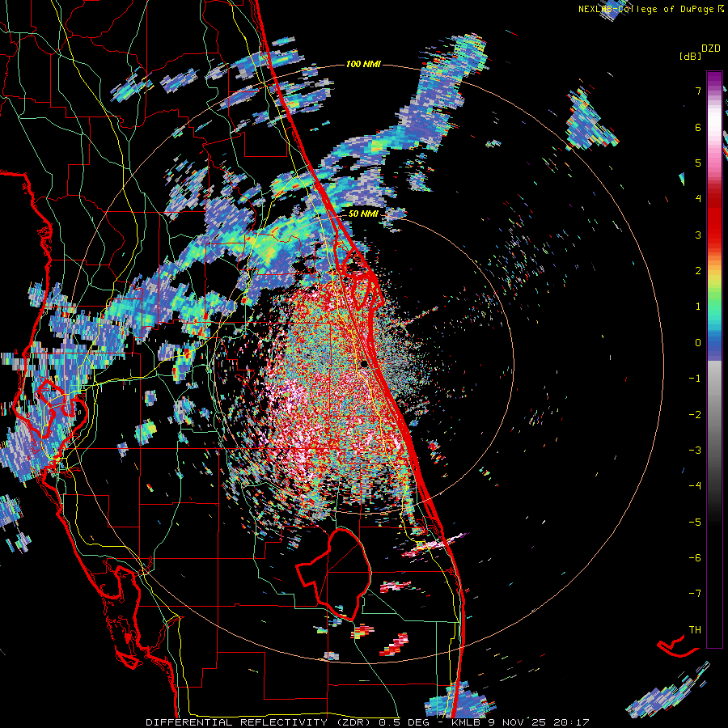728x728 pixels.
Task: Click the KMLB station ID in caption
Action: click(468, 722)
